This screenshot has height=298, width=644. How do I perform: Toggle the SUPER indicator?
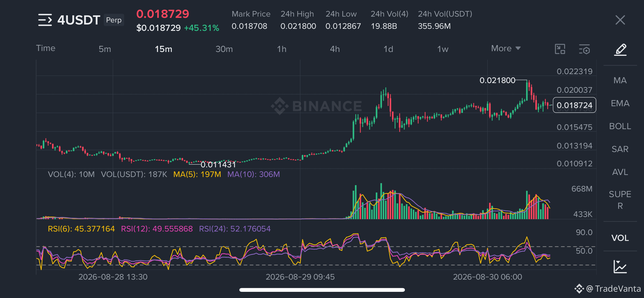tap(620, 200)
